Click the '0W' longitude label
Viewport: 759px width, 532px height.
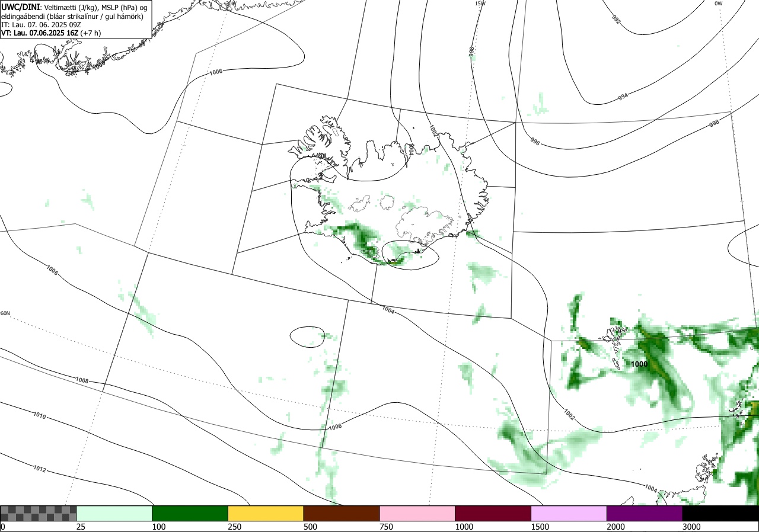719,3
